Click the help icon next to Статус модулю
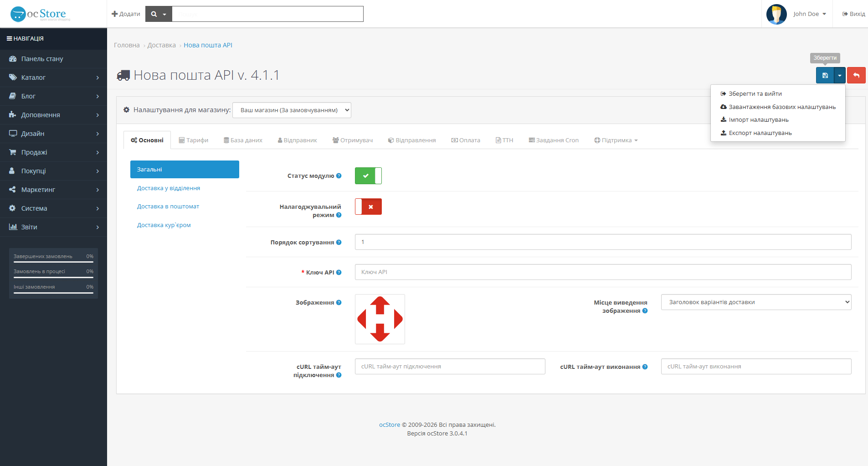Image resolution: width=868 pixels, height=466 pixels. 339,176
